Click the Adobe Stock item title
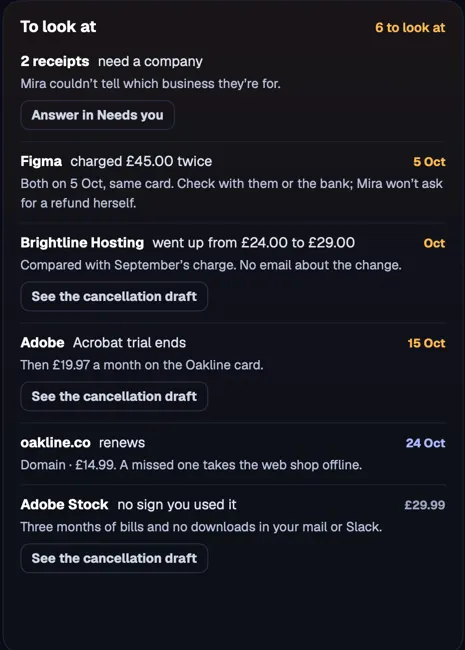465x650 pixels. 64,504
